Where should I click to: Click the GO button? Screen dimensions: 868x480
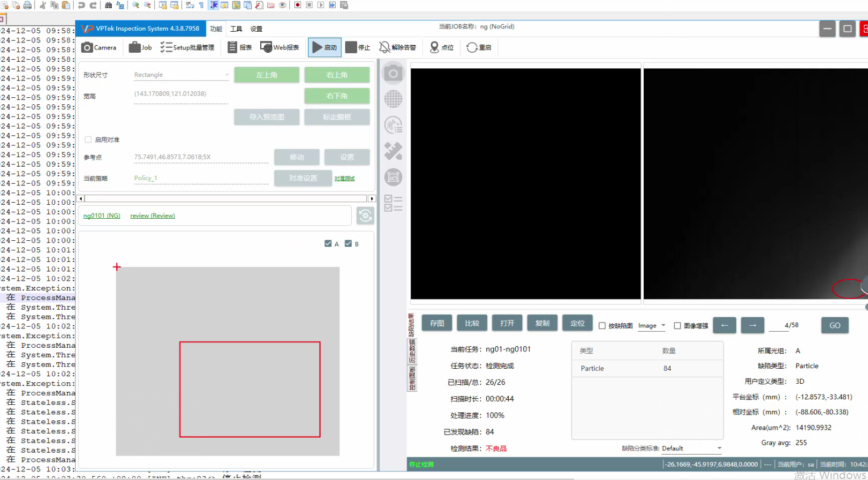(835, 325)
